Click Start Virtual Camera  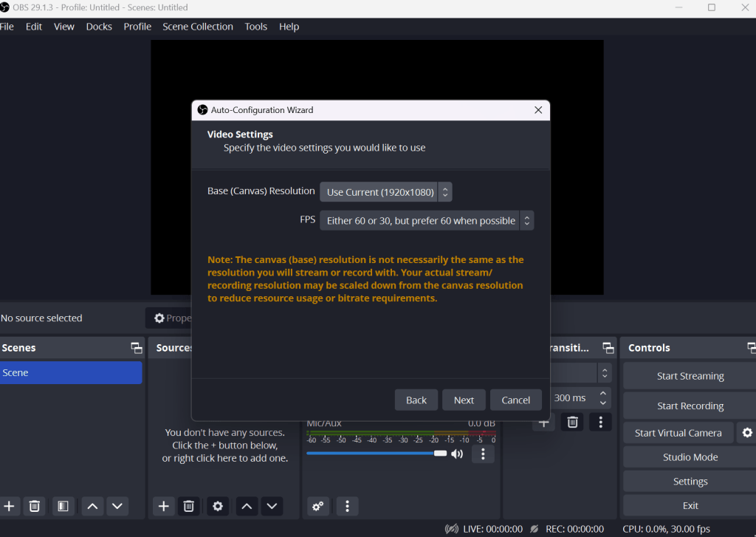click(678, 433)
